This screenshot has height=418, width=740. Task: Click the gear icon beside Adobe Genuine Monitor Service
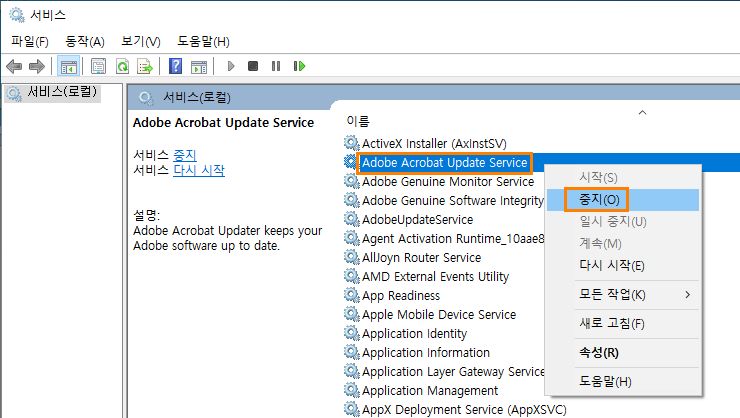pyautogui.click(x=352, y=181)
